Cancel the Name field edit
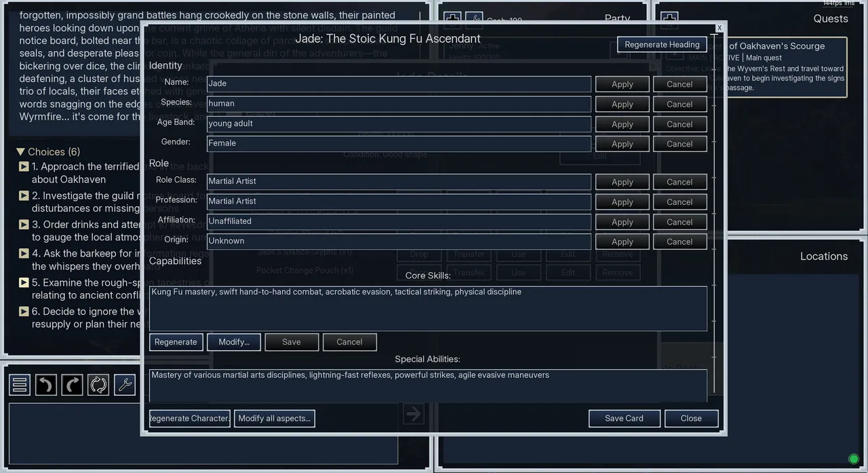Viewport: 868px width, 473px height. tap(679, 84)
